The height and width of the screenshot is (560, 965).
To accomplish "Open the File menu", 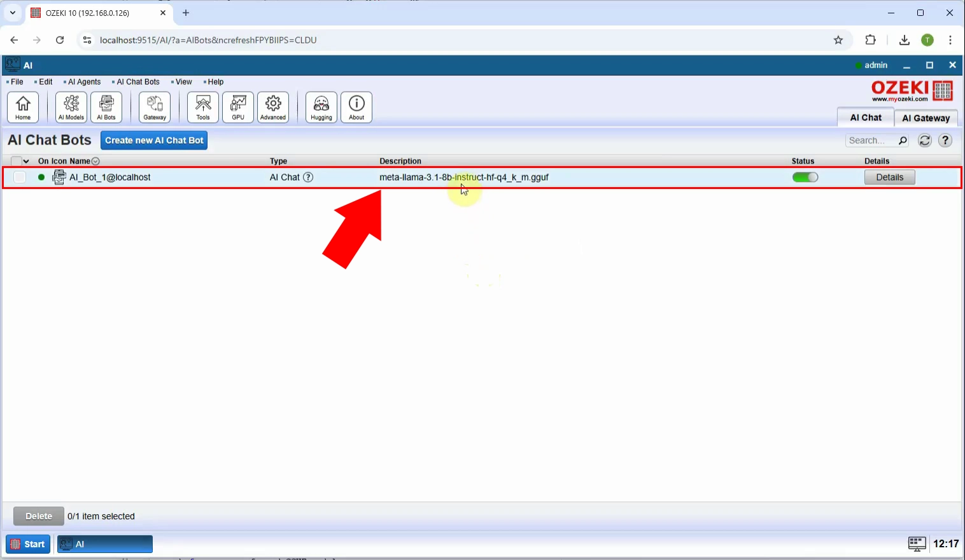I will [x=15, y=82].
